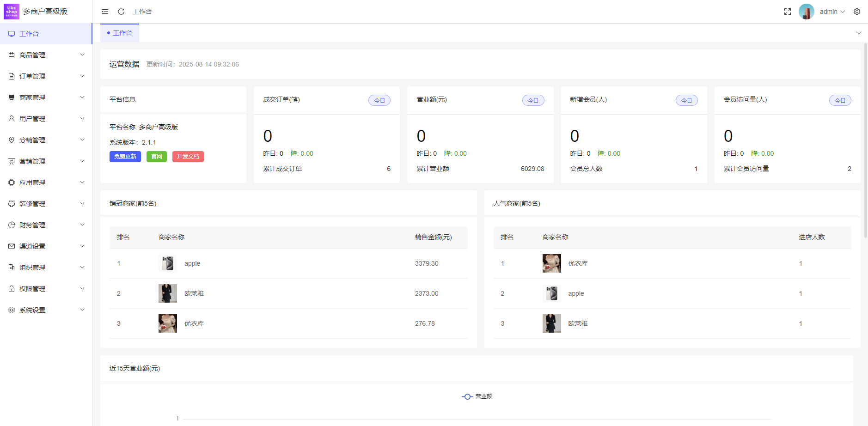This screenshot has height=426, width=868.
Task: Click the apple merchant thumbnail in 销冠商家
Action: click(x=167, y=263)
